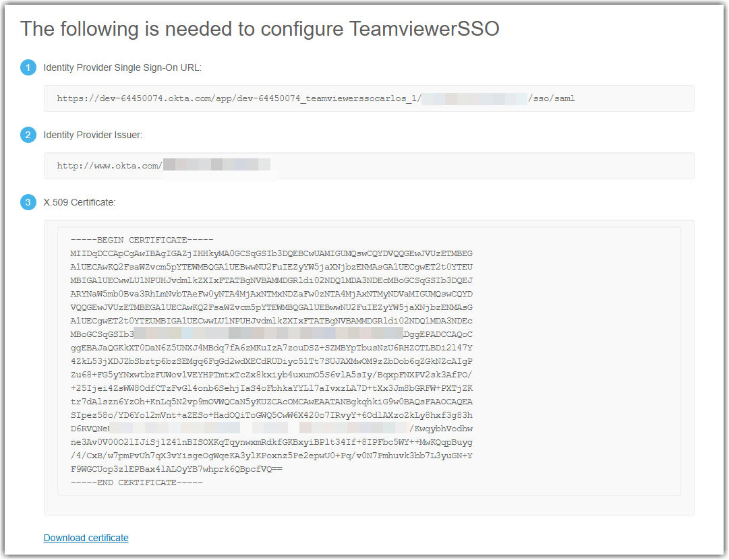Click the 'Identity Provider Issuer:' label
This screenshot has width=729, height=560.
coord(93,135)
